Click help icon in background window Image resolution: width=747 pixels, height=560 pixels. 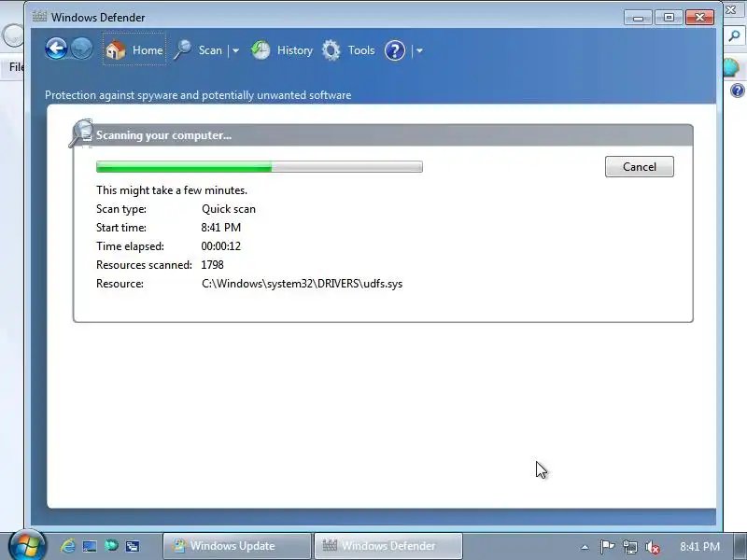(737, 90)
